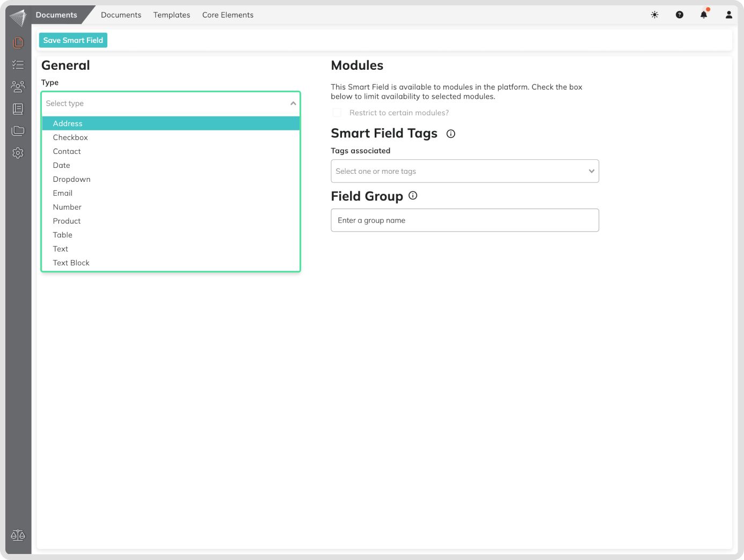744x560 pixels.
Task: Select Text Block type option
Action: [71, 263]
